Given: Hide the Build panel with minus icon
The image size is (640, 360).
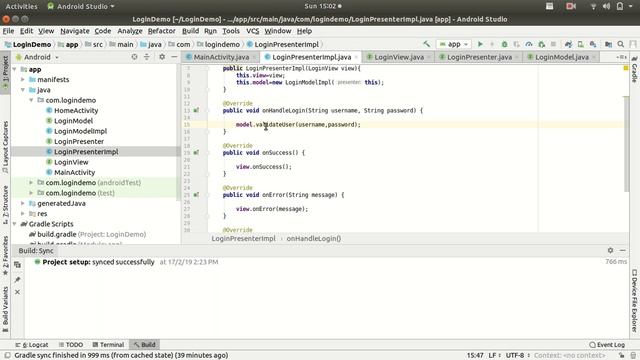Looking at the screenshot, I should point(622,250).
